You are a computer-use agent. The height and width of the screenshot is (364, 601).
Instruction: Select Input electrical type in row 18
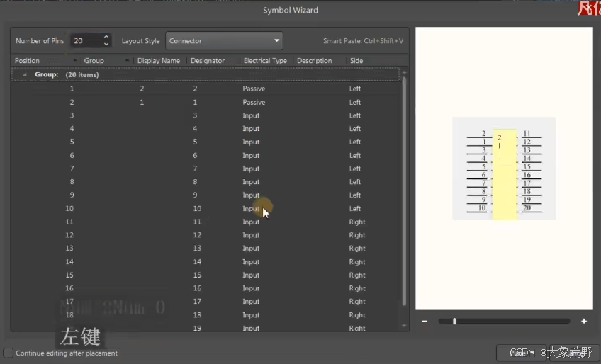coord(251,315)
